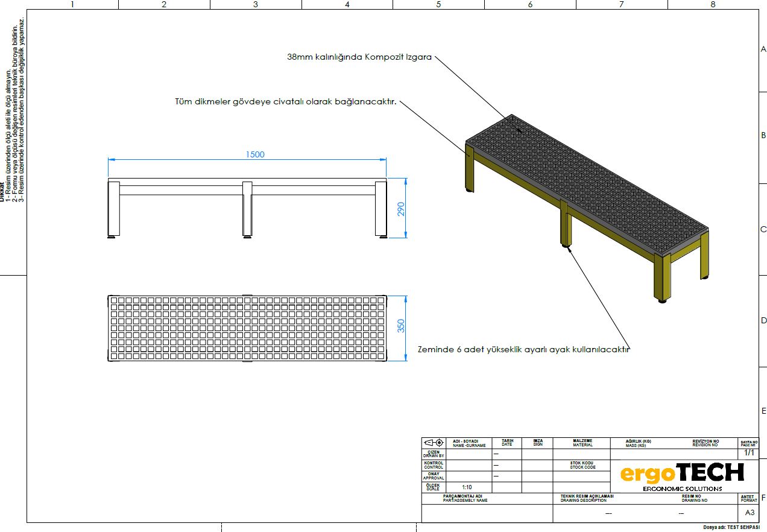
Task: Click the 1:10 scale value cell
Action: tap(467, 487)
